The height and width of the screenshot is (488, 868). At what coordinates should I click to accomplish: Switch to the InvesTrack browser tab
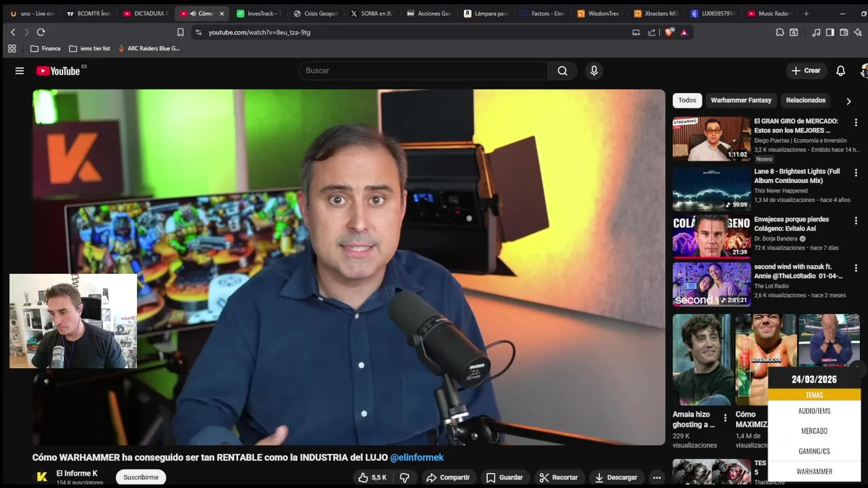tap(259, 14)
